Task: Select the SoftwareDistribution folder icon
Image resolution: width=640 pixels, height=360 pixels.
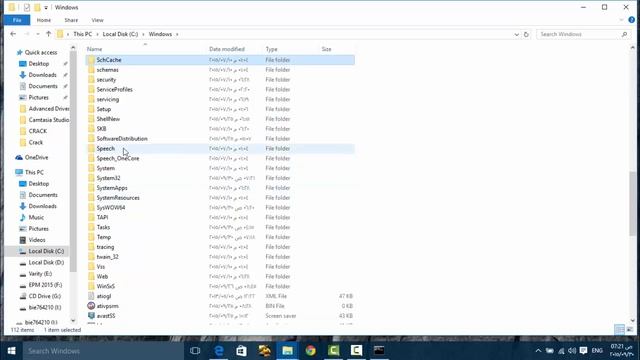Action: (x=91, y=139)
